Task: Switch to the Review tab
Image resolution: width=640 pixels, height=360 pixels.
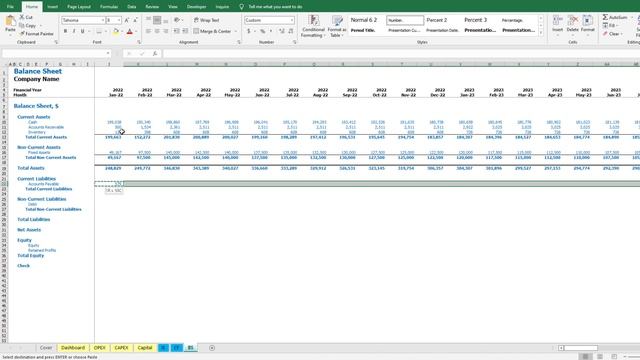Action: (x=152, y=7)
